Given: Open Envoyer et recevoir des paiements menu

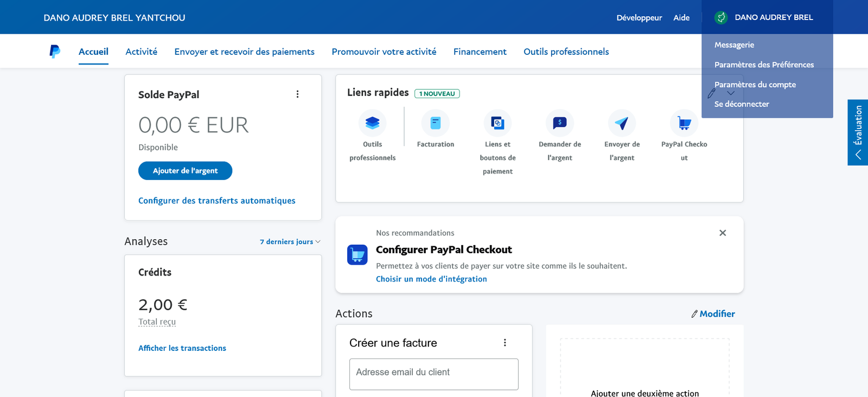Looking at the screenshot, I should [x=245, y=52].
